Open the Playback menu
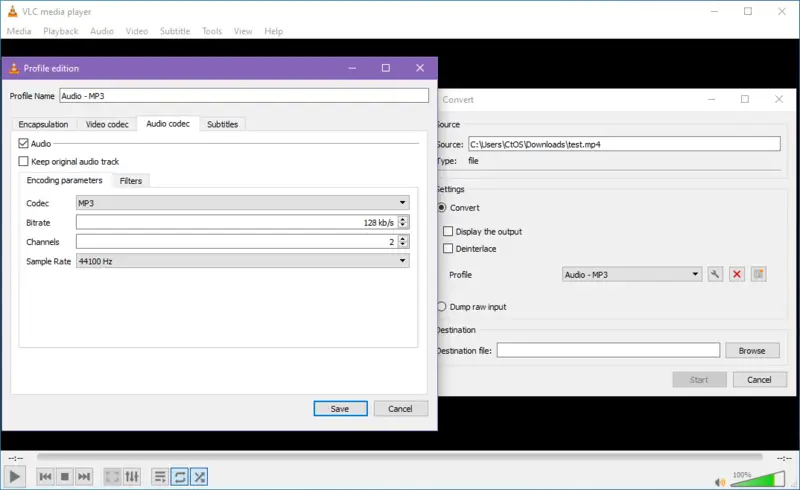800x490 pixels. coord(61,31)
